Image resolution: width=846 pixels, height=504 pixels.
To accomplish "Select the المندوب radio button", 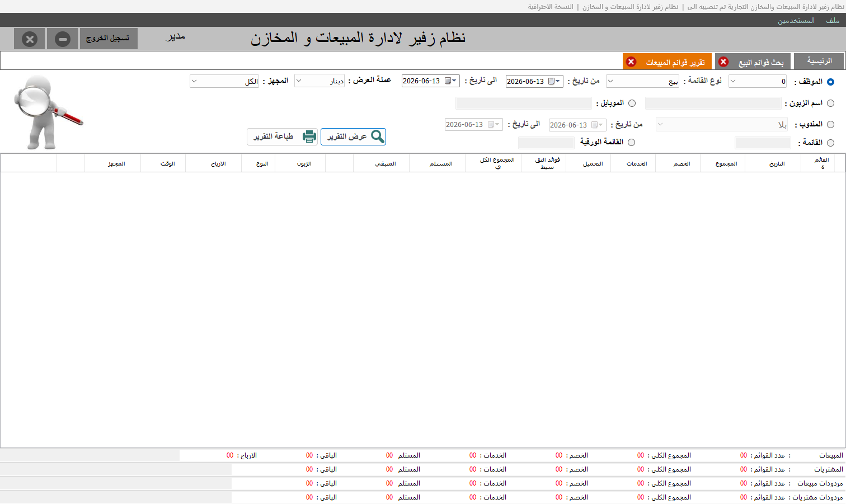I will click(x=830, y=124).
